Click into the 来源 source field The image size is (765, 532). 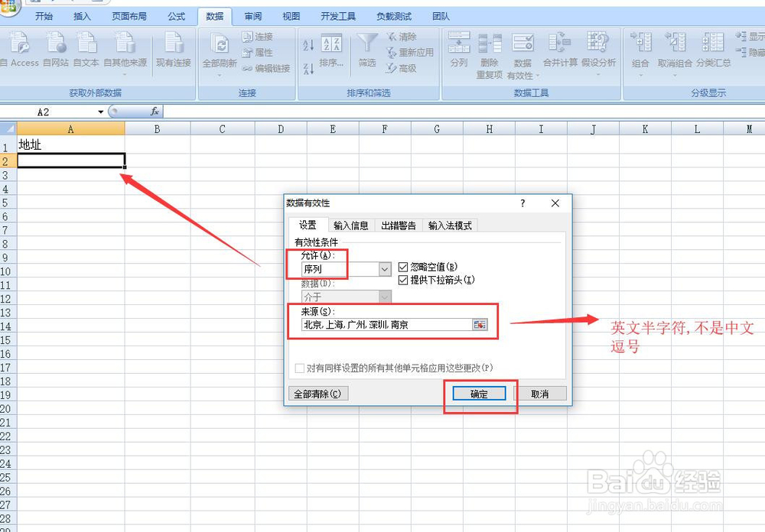pos(386,325)
